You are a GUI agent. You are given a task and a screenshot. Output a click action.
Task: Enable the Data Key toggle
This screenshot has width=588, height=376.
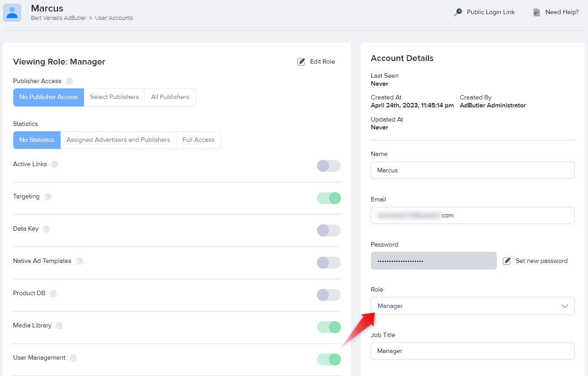(329, 230)
